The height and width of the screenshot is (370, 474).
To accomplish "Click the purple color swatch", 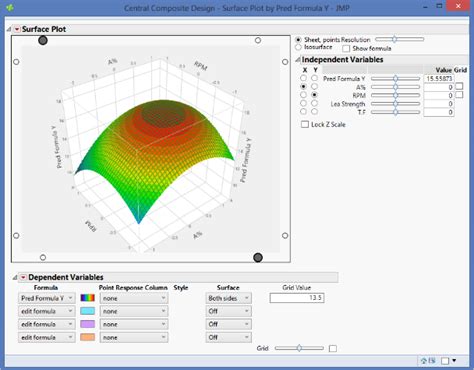I will 88,324.
